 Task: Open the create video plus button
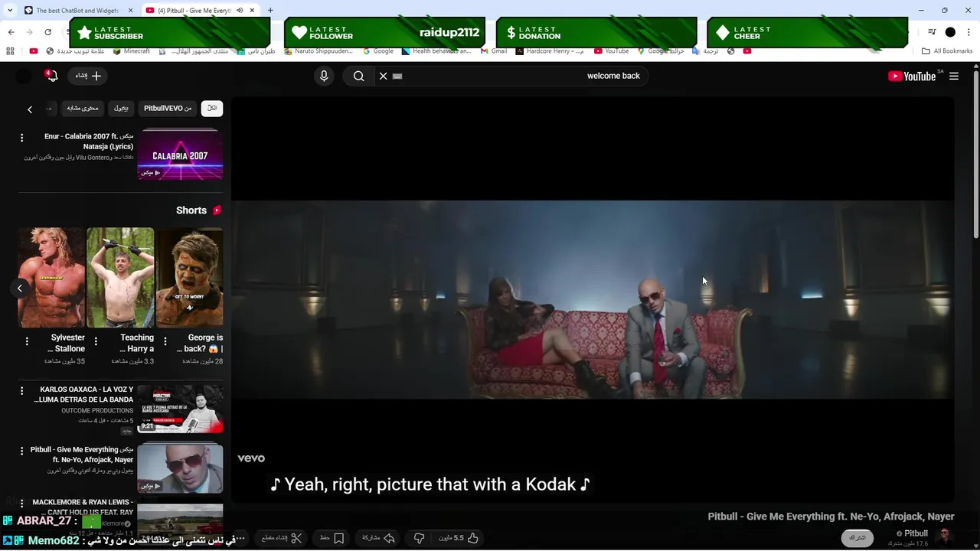click(x=88, y=76)
